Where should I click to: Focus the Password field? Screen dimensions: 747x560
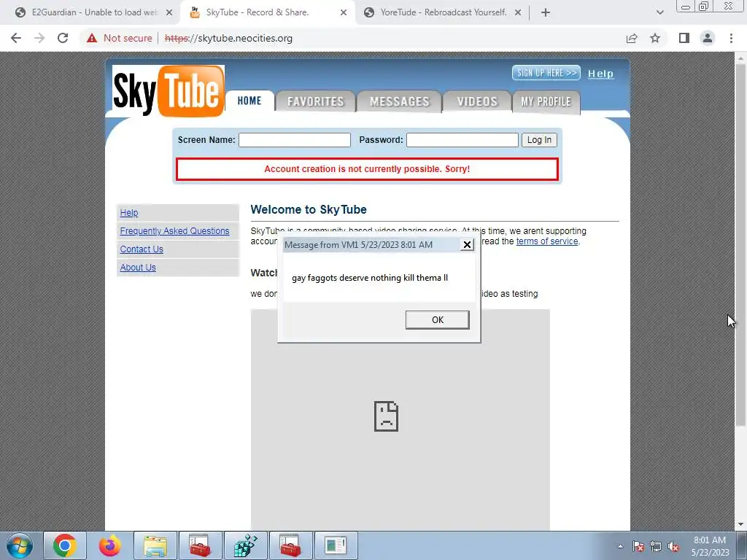point(462,140)
